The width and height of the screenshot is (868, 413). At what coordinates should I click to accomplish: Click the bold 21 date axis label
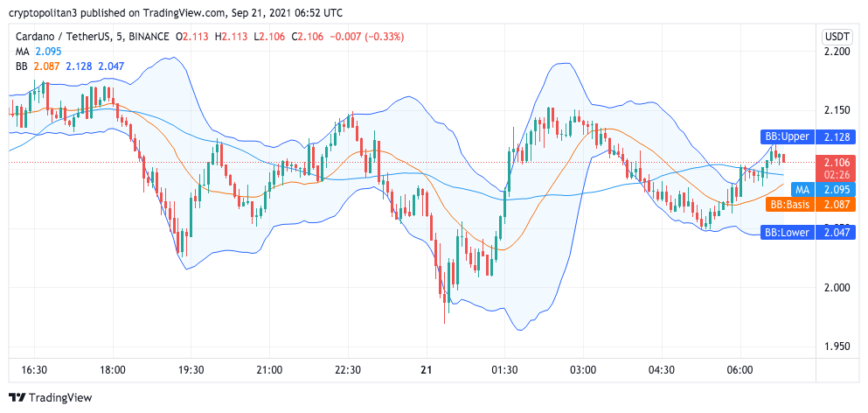tap(427, 370)
